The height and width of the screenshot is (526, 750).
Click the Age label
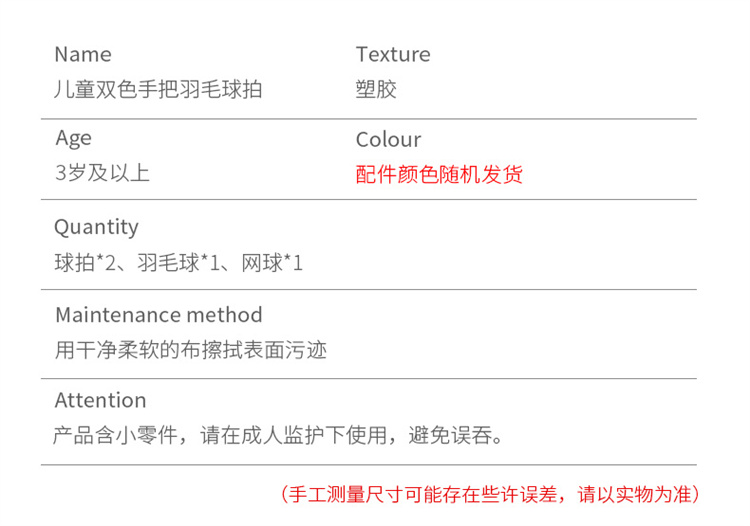click(x=74, y=139)
